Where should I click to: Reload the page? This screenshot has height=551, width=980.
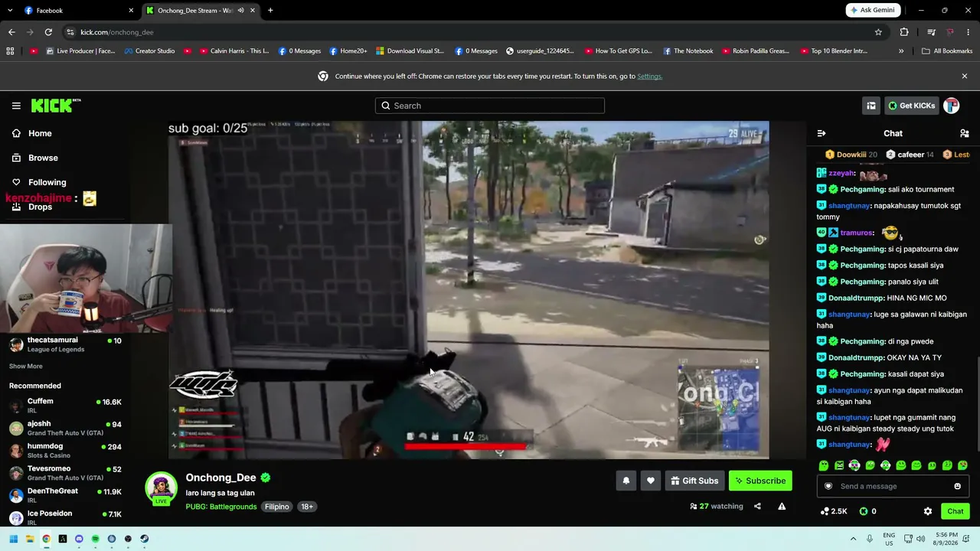coord(48,32)
